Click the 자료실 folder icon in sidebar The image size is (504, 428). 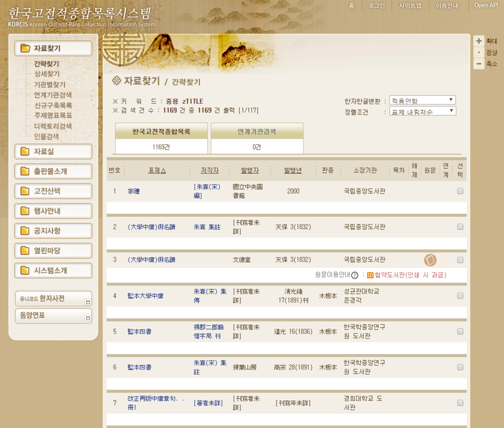24,152
